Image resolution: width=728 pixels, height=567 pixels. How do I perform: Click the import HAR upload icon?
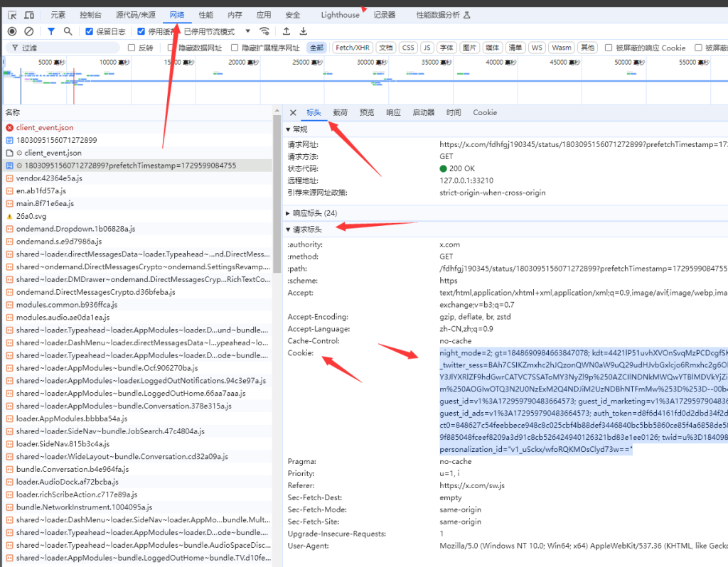tap(287, 31)
